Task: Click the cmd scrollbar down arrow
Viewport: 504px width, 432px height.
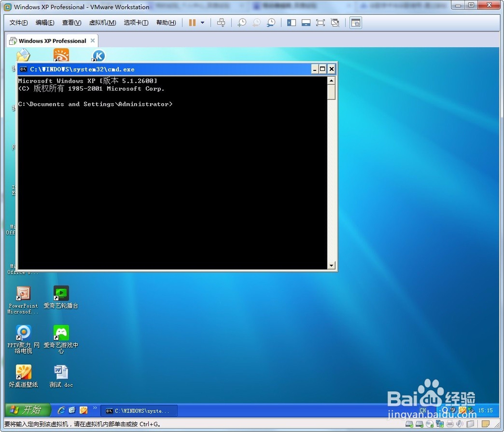Action: tap(332, 265)
